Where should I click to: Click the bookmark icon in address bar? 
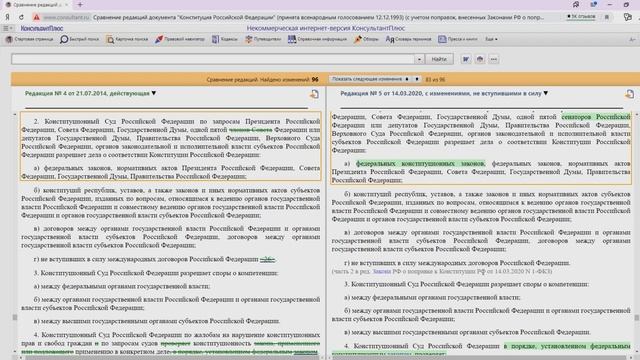pyautogui.click(x=607, y=17)
